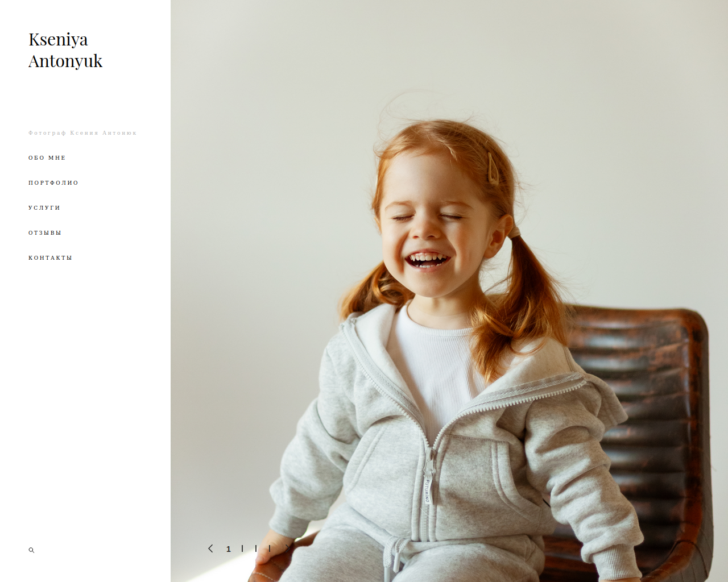Click the Kseniya Antonyuk site logo
This screenshot has height=582, width=728.
(x=65, y=50)
